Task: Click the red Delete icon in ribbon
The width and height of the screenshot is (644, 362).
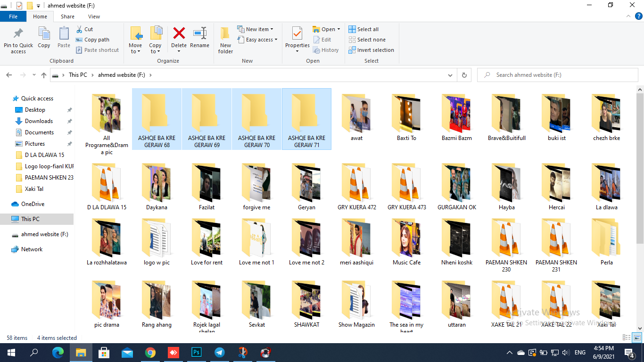Action: (179, 34)
